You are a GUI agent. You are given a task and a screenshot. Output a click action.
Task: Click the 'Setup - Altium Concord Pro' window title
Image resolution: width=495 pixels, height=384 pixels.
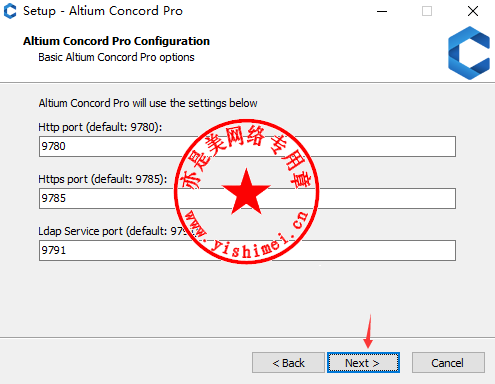click(x=103, y=11)
